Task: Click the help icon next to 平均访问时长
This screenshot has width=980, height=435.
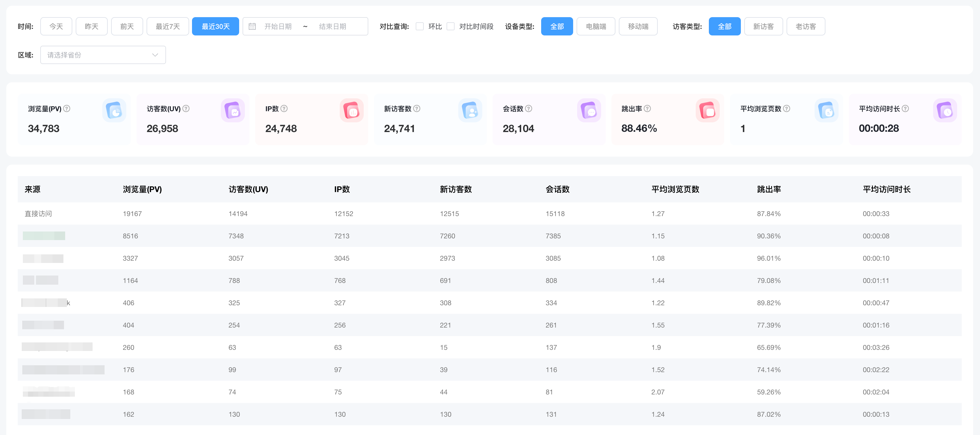Action: [x=905, y=109]
